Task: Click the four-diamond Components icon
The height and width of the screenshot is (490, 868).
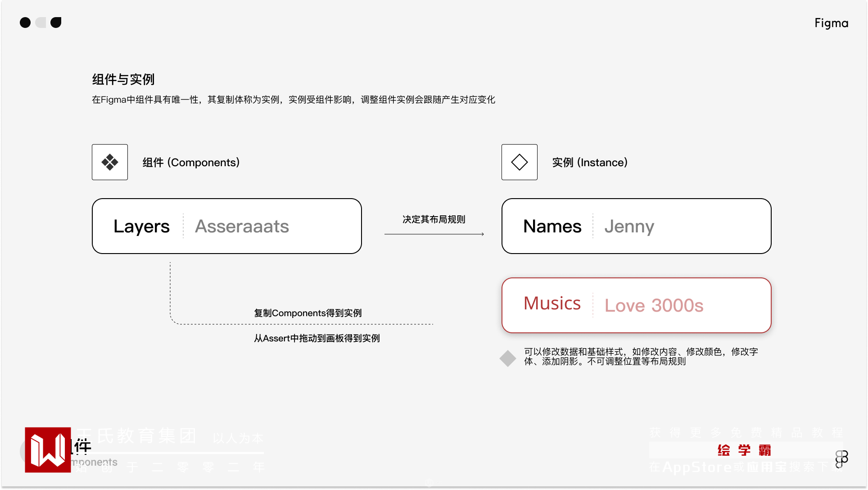Action: [110, 162]
